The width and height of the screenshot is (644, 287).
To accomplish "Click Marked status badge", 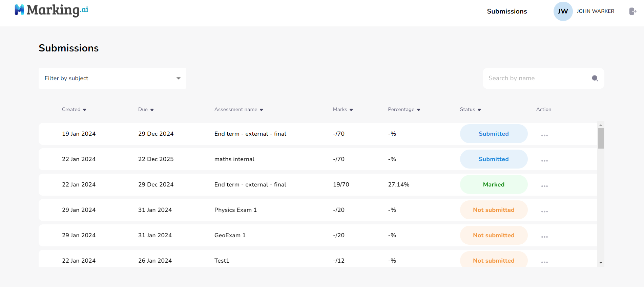I will 494,184.
